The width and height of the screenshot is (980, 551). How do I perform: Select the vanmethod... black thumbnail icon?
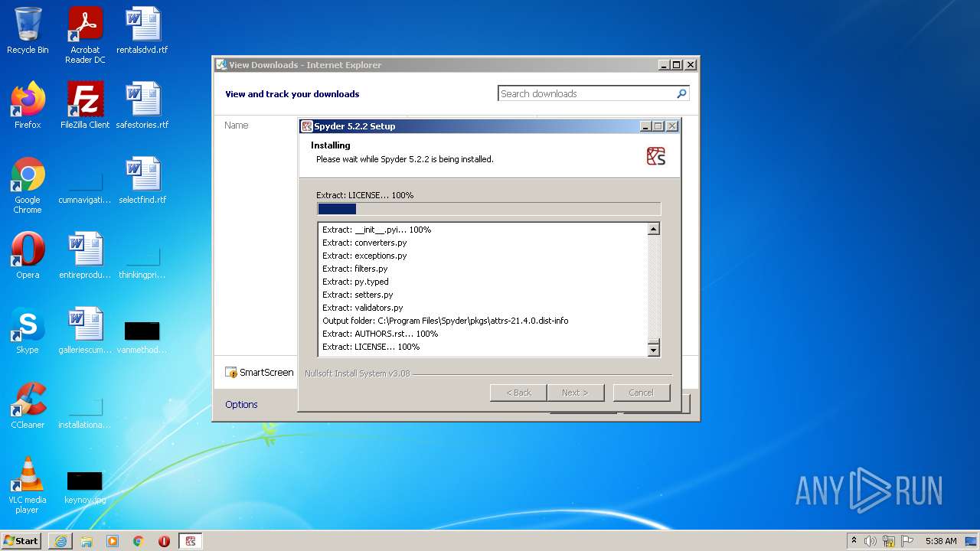(x=142, y=331)
